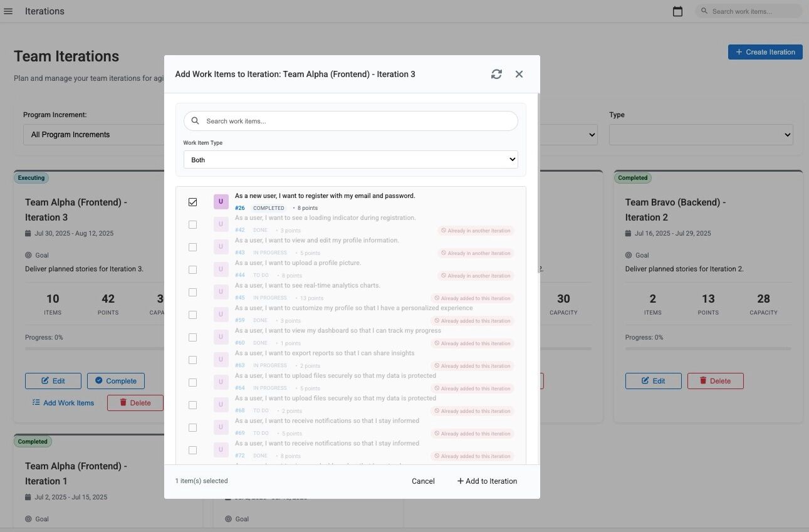
Task: Click the U icon for item #59
Action: (x=221, y=315)
